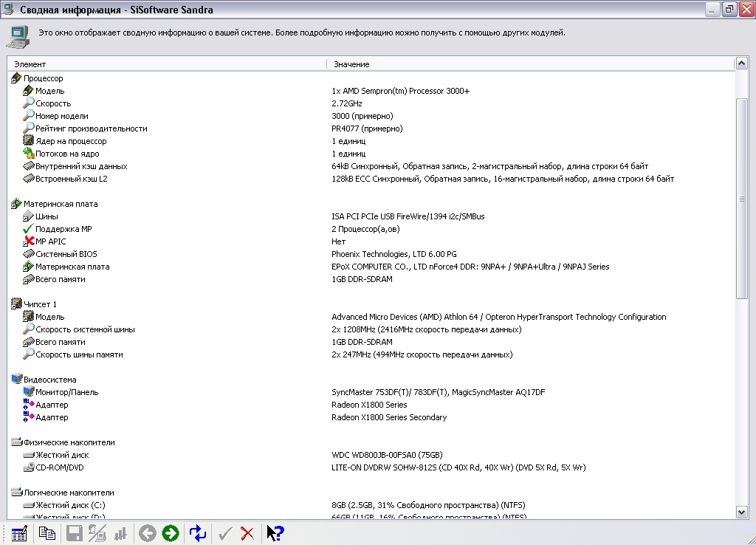Click the Логические накопители section icon
756x545 pixels.
[16, 492]
